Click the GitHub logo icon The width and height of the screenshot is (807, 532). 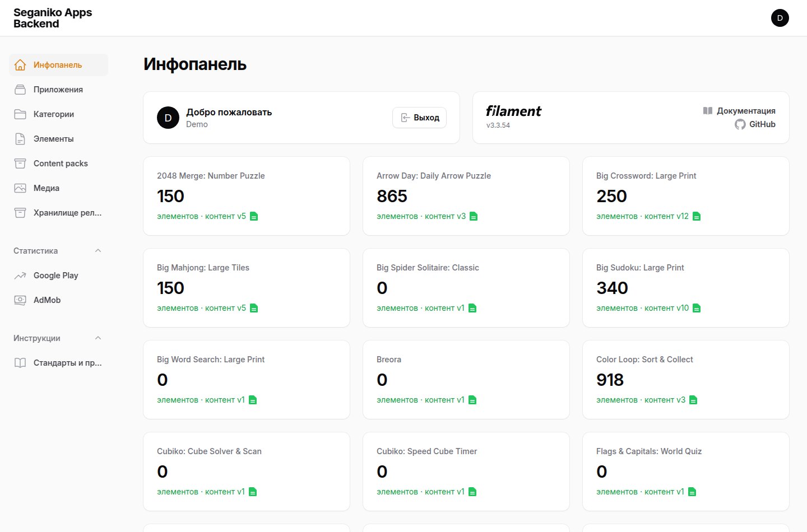(740, 124)
